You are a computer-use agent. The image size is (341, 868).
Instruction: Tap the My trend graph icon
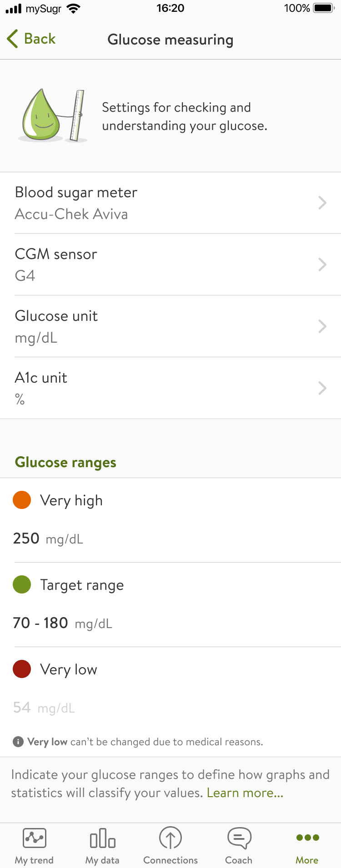click(x=35, y=838)
